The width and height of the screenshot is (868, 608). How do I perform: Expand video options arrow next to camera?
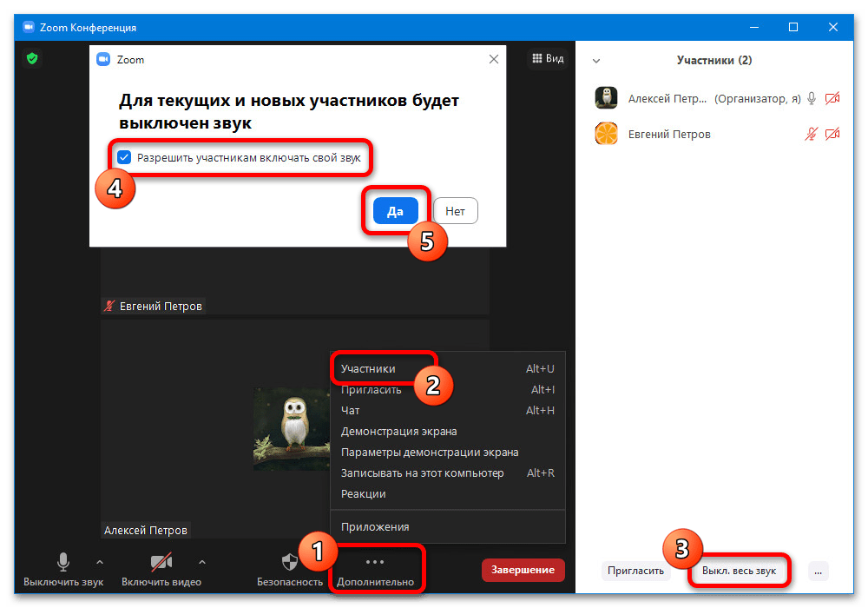(x=202, y=562)
